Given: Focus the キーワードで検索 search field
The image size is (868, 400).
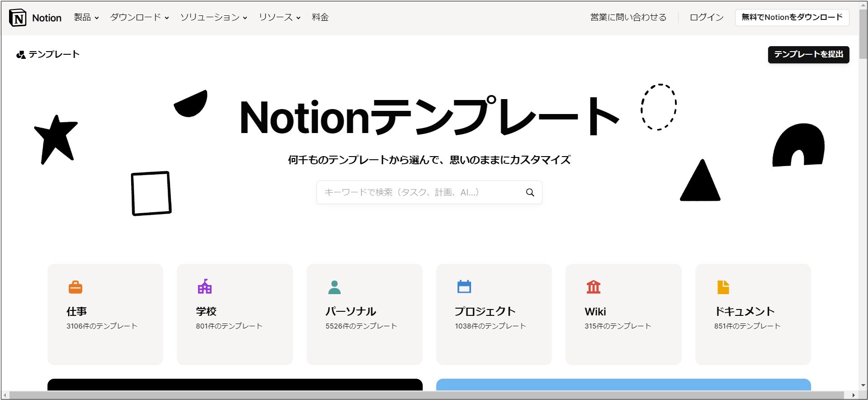Looking at the screenshot, I should [420, 193].
